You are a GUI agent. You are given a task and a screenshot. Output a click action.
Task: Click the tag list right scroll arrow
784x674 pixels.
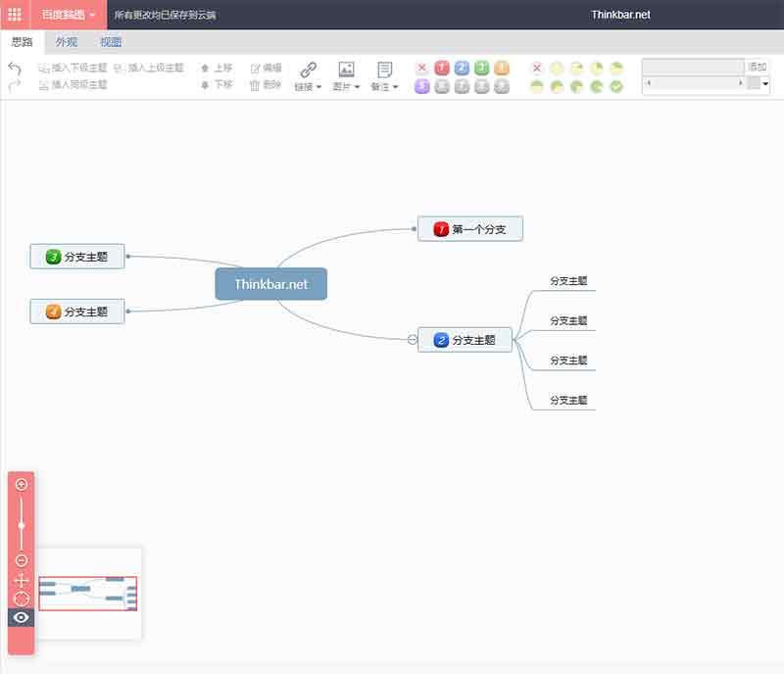(x=740, y=83)
